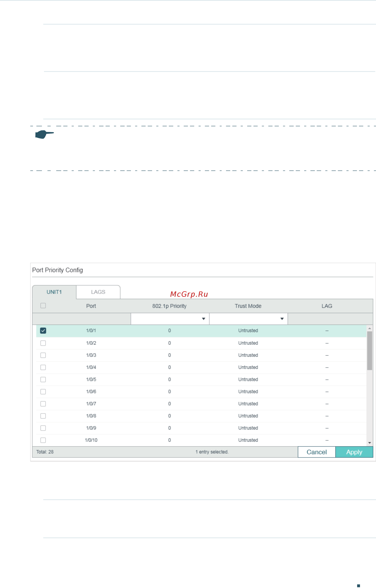Click port name 1/0/10 cell
The image size is (376, 588).
pyautogui.click(x=91, y=440)
